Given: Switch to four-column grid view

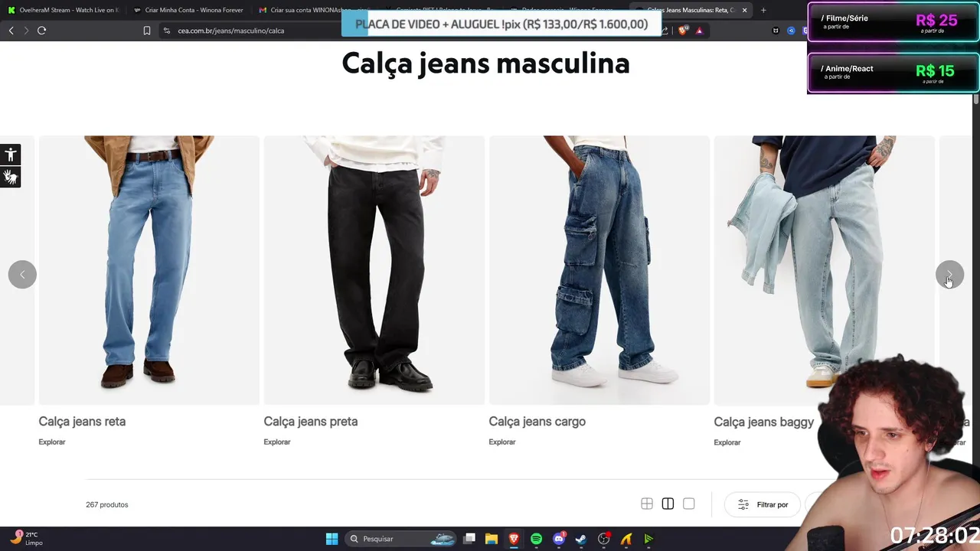Looking at the screenshot, I should [x=647, y=504].
